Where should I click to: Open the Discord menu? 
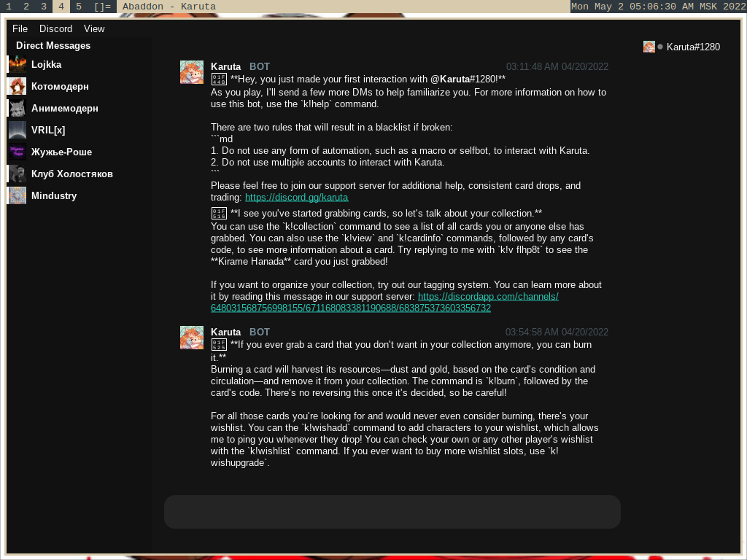pos(55,28)
